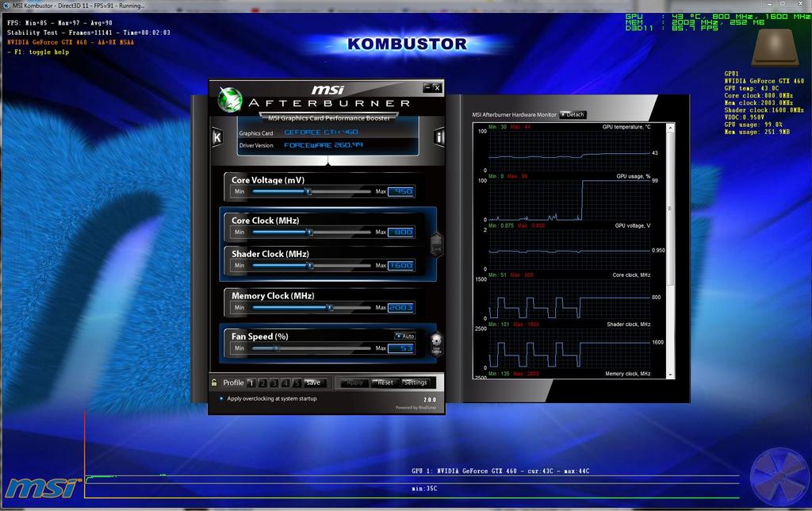Click the GPU temperature graph
Screen dimensions: 812x511
coord(569,151)
